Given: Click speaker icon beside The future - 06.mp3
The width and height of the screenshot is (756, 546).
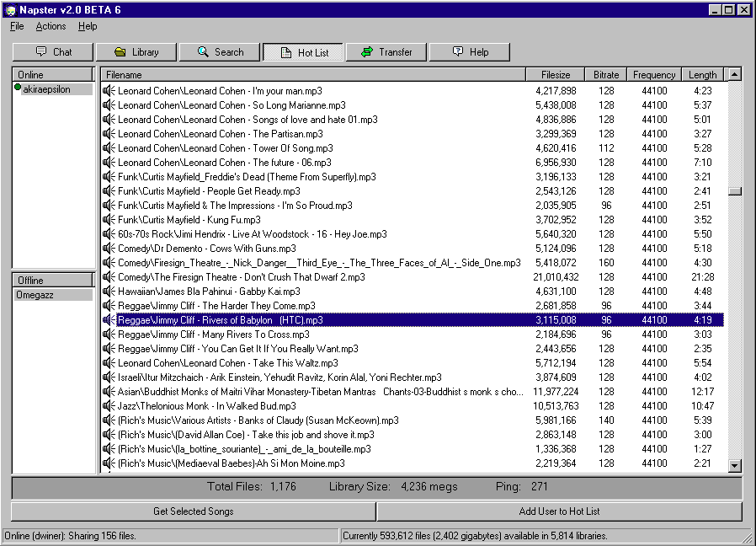Looking at the screenshot, I should (x=109, y=163).
